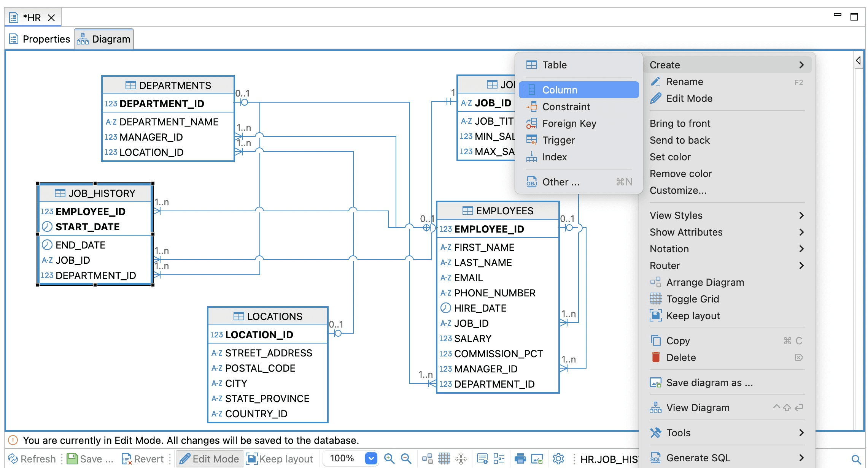Click the Arrange Diagram toolbar icon
This screenshot has width=868, height=475.
click(427, 459)
